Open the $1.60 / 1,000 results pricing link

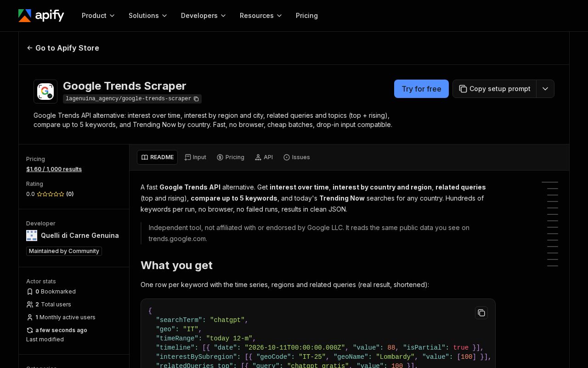[x=54, y=169]
